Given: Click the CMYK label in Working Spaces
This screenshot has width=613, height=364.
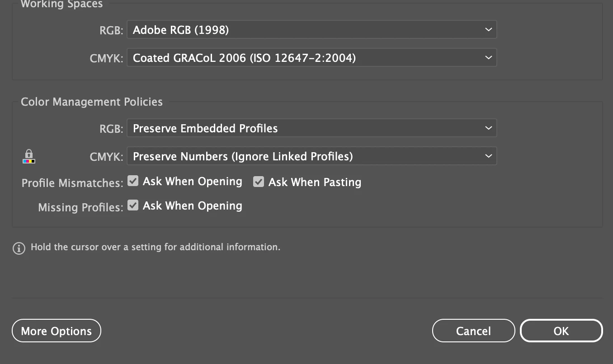Looking at the screenshot, I should [107, 58].
